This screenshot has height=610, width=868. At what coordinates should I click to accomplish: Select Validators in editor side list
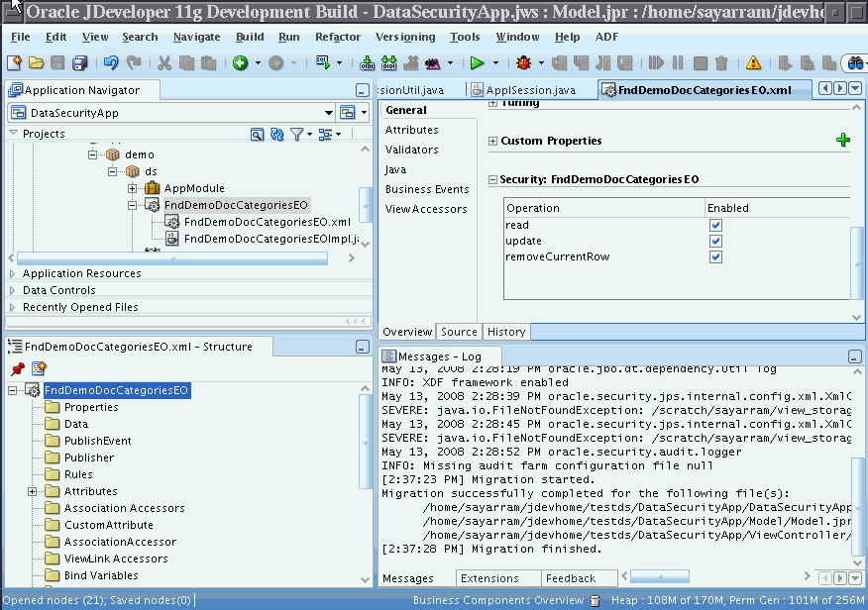(x=412, y=150)
